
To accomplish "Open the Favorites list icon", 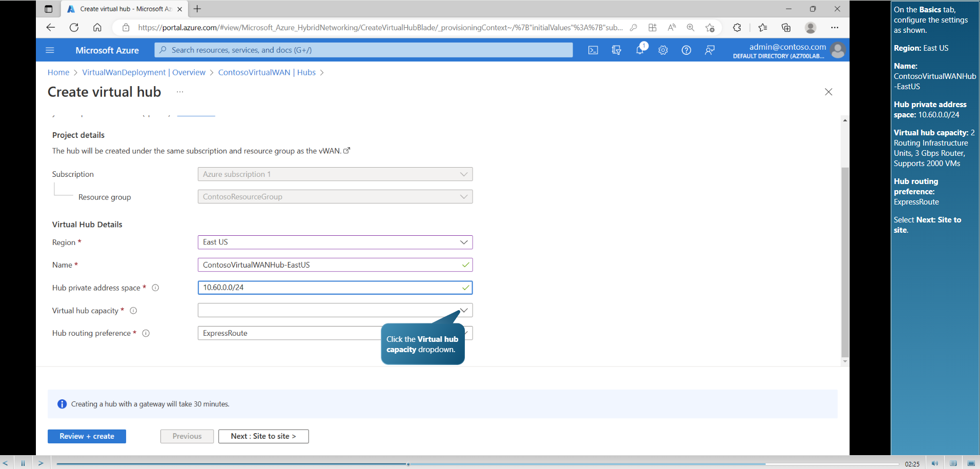I will click(763, 28).
